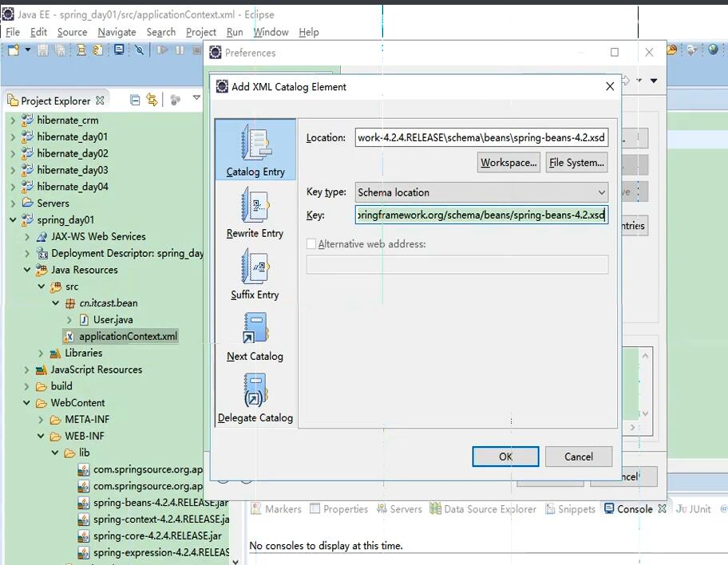Collapse the WEB-INF folder
The height and width of the screenshot is (565, 728).
tap(41, 437)
